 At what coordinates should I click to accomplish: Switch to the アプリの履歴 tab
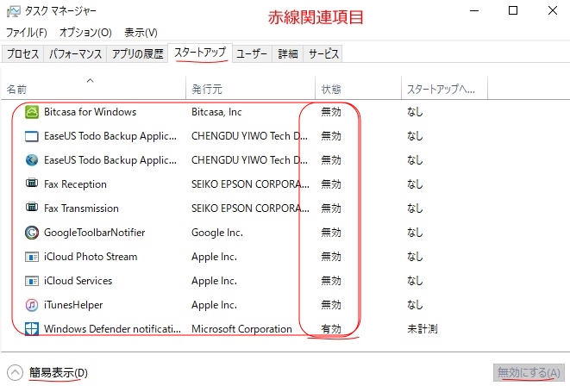pos(137,53)
